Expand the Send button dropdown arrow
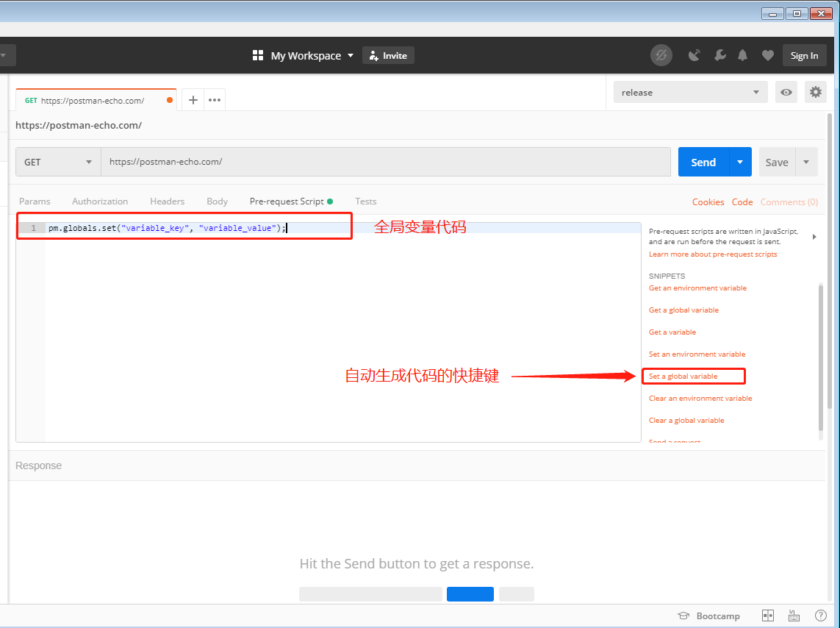840x628 pixels. coord(740,162)
